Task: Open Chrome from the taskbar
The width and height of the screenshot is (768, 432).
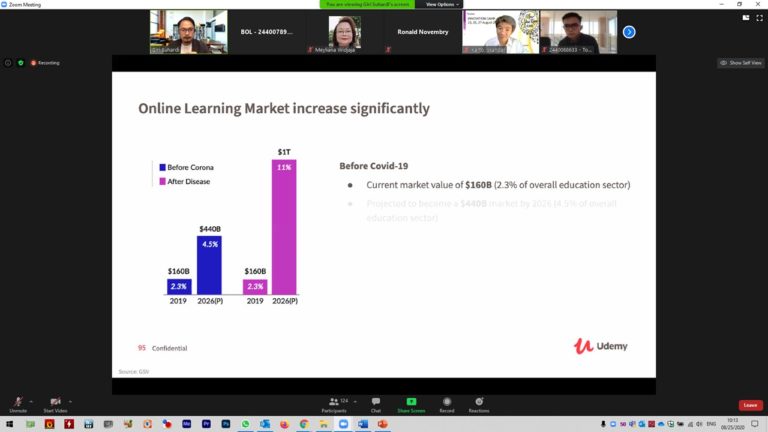Action: pos(304,424)
